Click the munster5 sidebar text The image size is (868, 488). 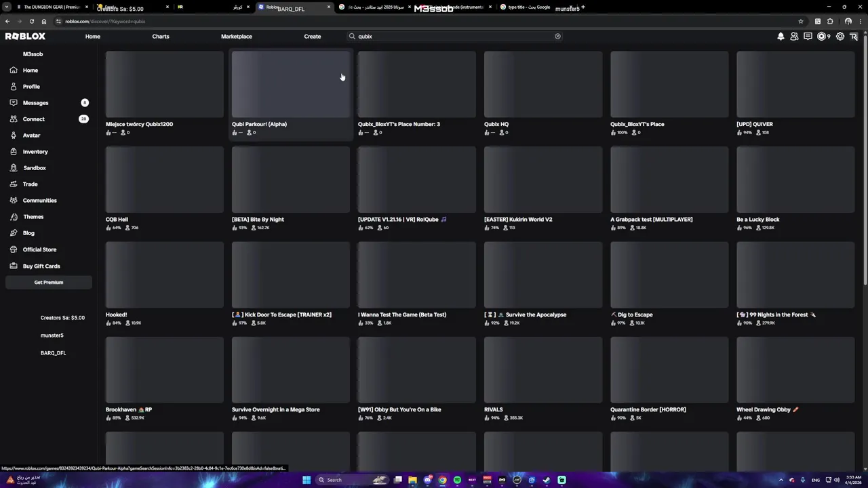pos(52,335)
